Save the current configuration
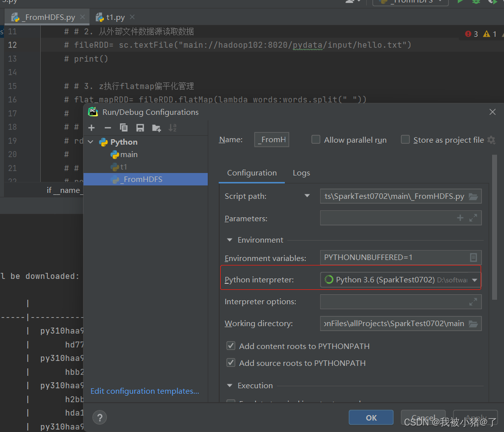This screenshot has height=432, width=504. click(x=141, y=128)
